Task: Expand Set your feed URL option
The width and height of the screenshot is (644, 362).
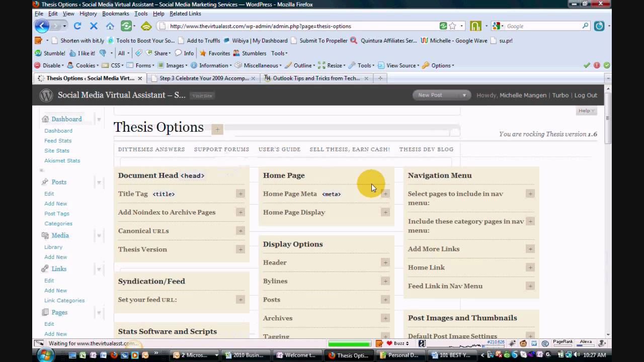Action: tap(240, 300)
